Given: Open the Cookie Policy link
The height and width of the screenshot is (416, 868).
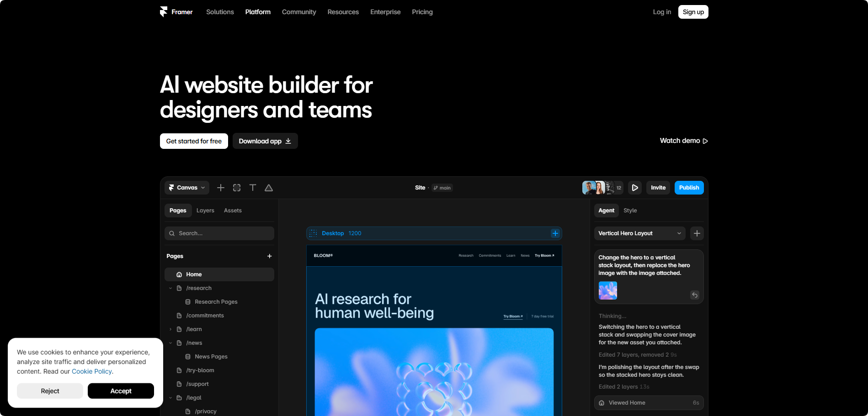Looking at the screenshot, I should coord(92,371).
